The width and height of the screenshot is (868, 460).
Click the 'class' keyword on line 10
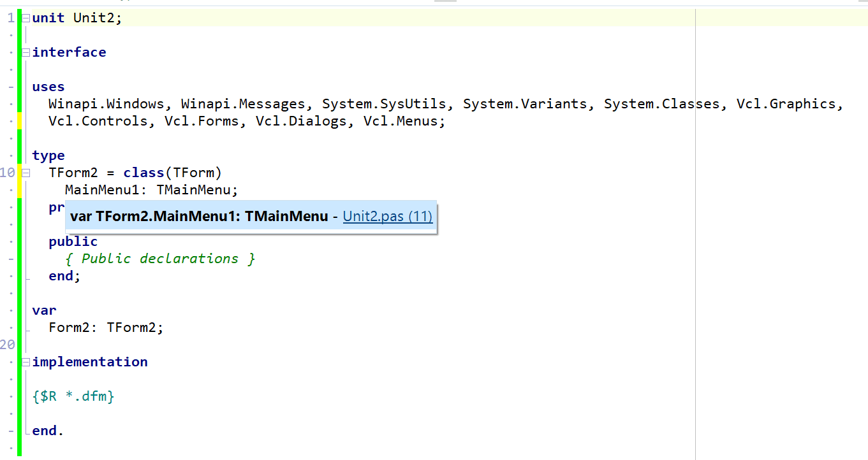point(144,173)
